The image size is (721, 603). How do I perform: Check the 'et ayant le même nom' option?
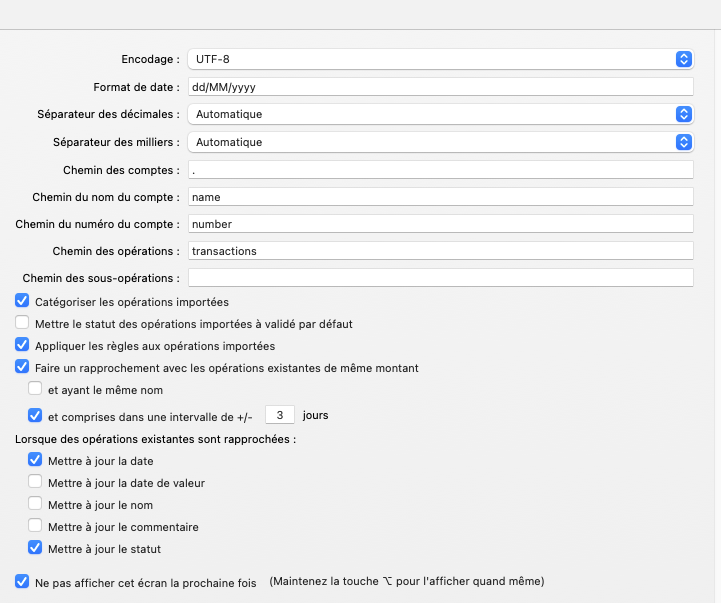[36, 389]
